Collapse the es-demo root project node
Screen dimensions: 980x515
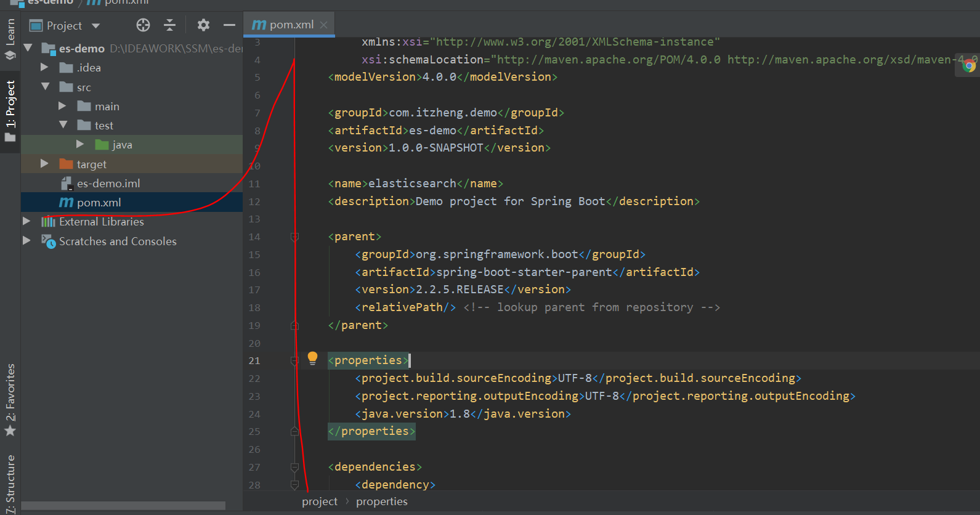pos(28,48)
